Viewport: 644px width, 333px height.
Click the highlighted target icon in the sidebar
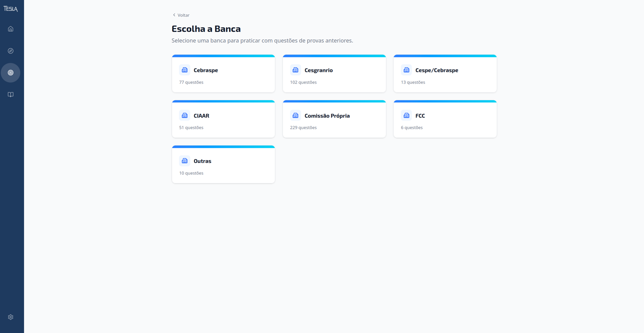(x=10, y=72)
